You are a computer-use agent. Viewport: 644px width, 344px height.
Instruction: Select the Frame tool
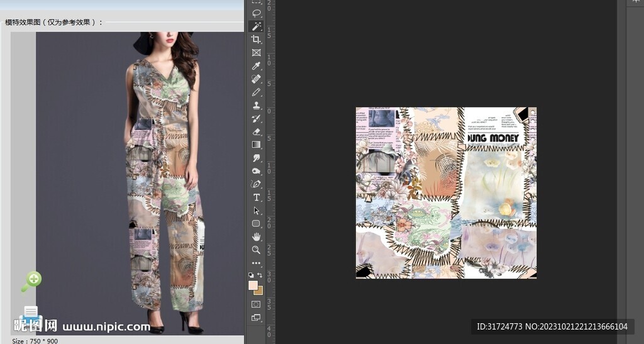click(256, 53)
